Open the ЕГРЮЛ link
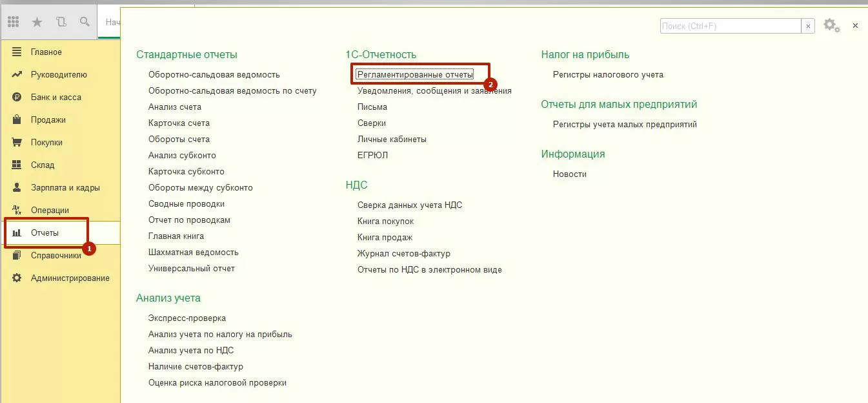 click(372, 155)
